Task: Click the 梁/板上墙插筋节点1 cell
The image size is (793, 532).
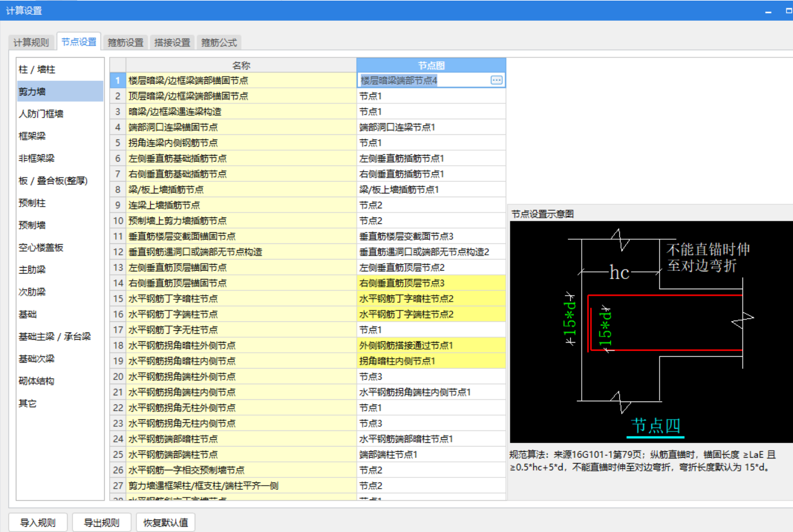Action: [x=432, y=189]
